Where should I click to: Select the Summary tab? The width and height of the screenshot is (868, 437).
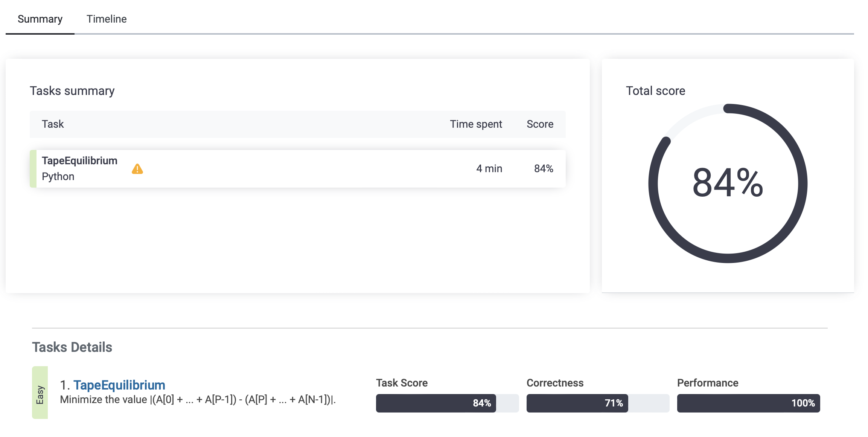(x=40, y=19)
